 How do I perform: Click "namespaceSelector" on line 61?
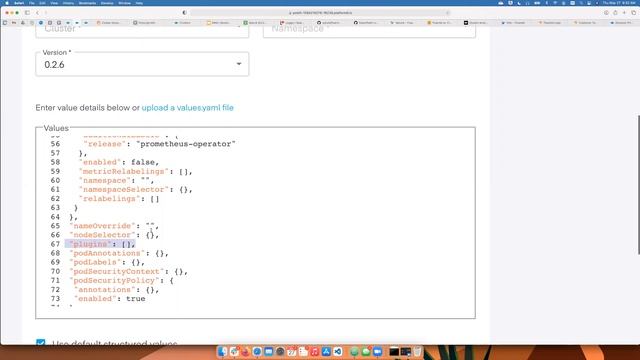coord(124,189)
